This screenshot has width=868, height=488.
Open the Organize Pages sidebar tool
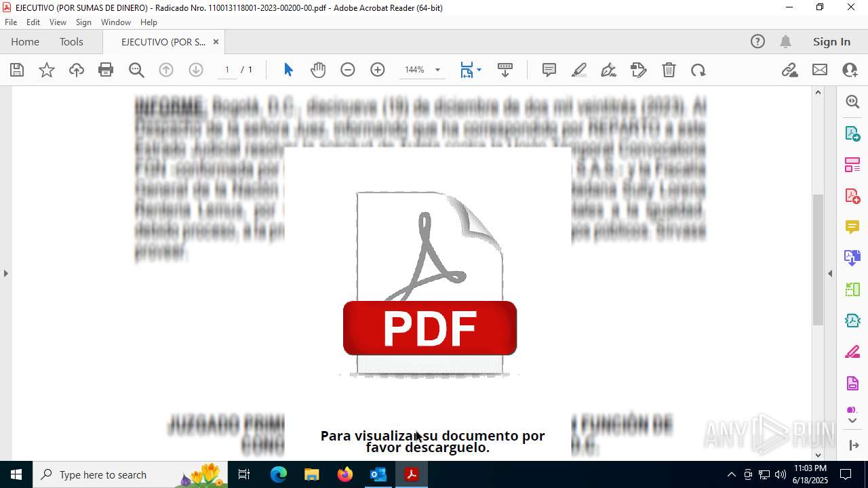click(852, 165)
